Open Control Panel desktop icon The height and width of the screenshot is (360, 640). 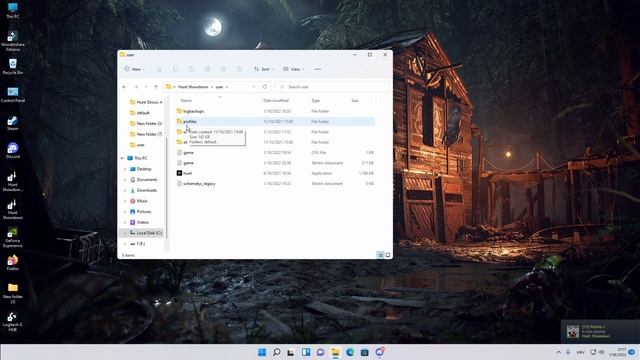tap(13, 95)
